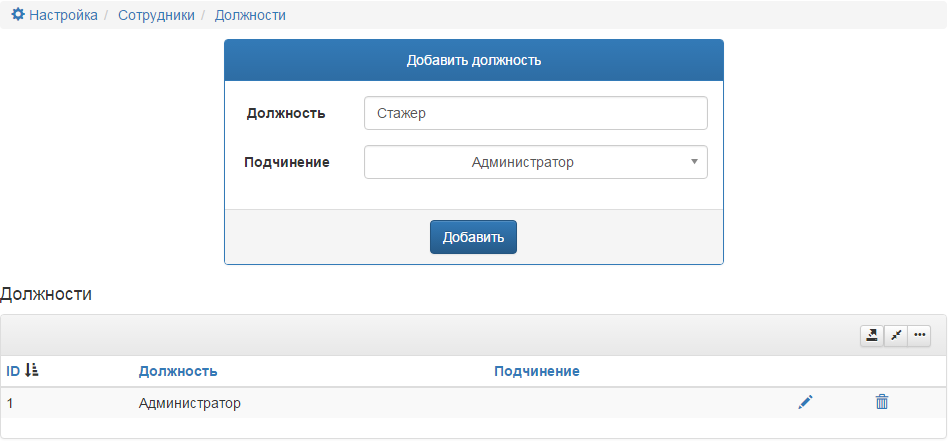Click the gear icon beside Настройка
Screen dimensions: 948x441
click(18, 15)
